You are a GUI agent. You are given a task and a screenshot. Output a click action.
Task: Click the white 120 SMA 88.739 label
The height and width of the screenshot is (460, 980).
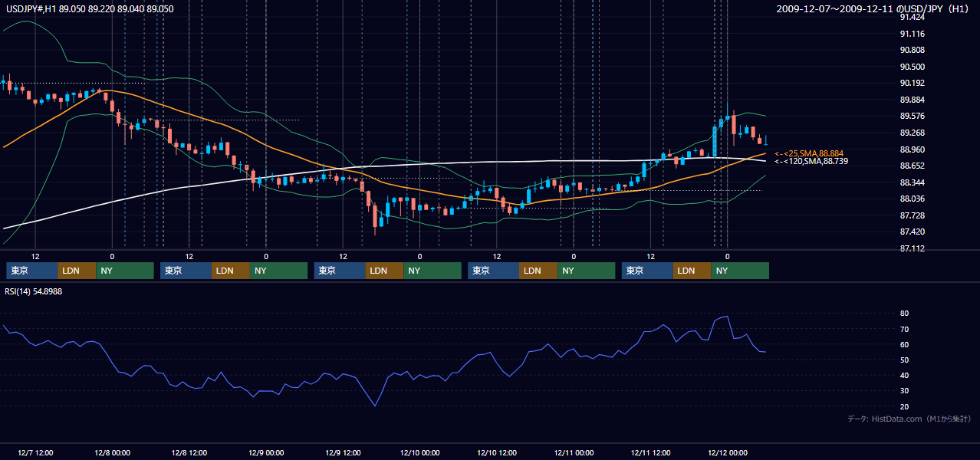(x=811, y=162)
